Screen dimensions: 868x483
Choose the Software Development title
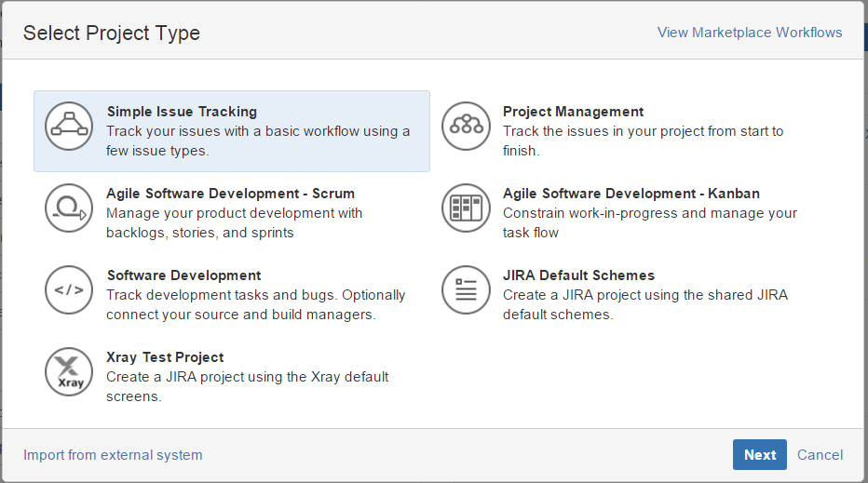[183, 275]
